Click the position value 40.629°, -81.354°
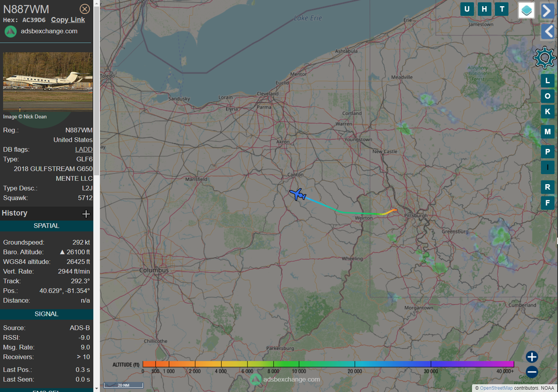Screen dimensions: 558x392 click(x=65, y=291)
